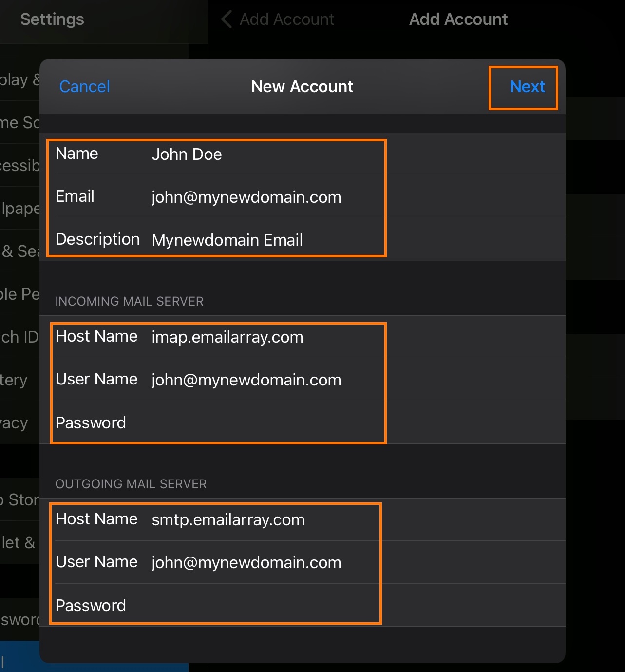Open Passwords settings in the sidebar
Image resolution: width=625 pixels, height=672 pixels.
(x=19, y=619)
